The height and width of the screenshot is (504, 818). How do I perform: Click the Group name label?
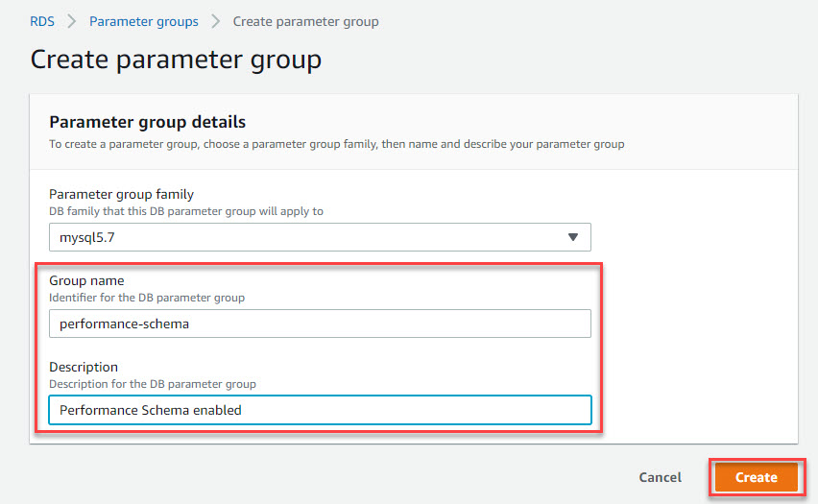click(x=86, y=280)
